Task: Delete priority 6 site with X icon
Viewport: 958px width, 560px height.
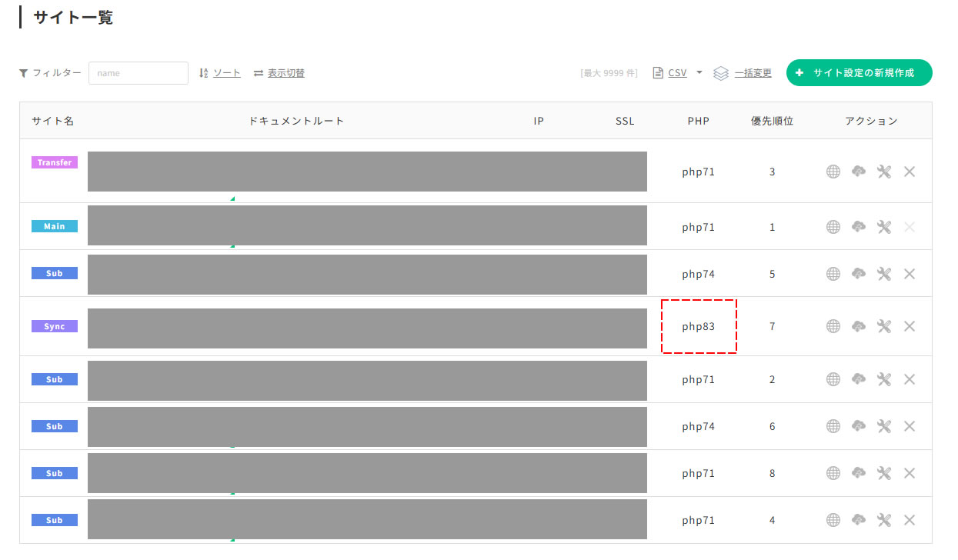Action: (x=910, y=426)
